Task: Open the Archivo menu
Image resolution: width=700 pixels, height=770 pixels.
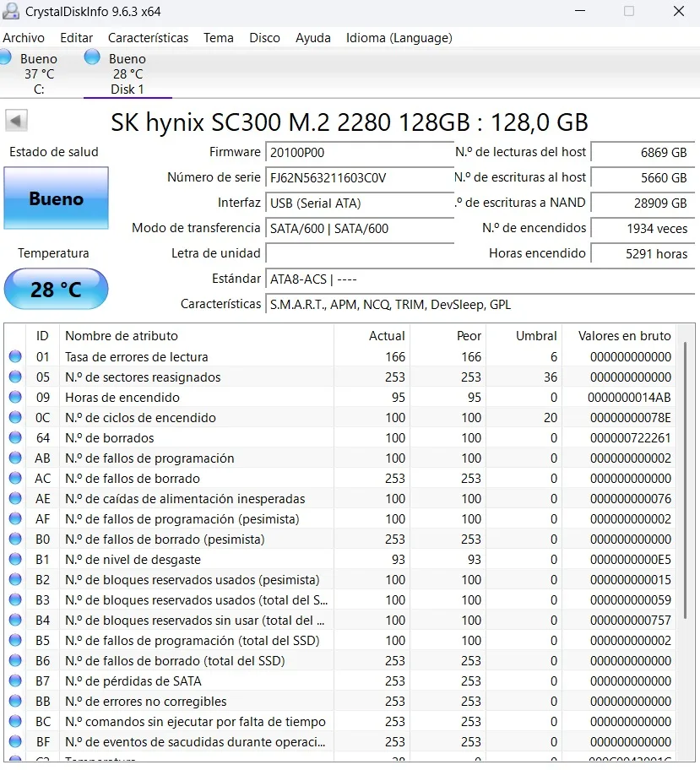Action: [23, 38]
